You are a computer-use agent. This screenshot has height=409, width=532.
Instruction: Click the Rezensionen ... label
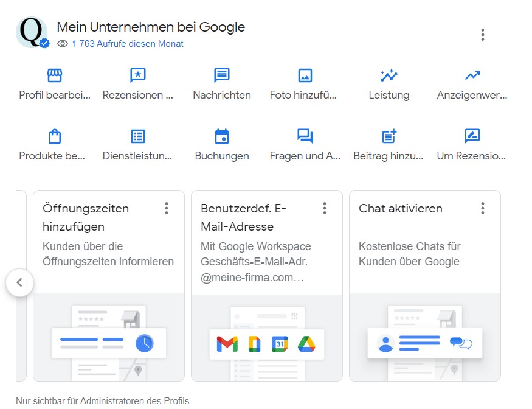click(138, 95)
